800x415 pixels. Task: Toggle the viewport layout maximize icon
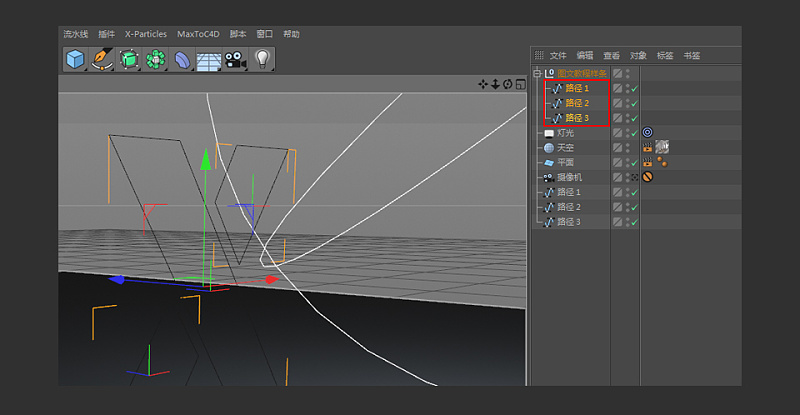coord(520,84)
